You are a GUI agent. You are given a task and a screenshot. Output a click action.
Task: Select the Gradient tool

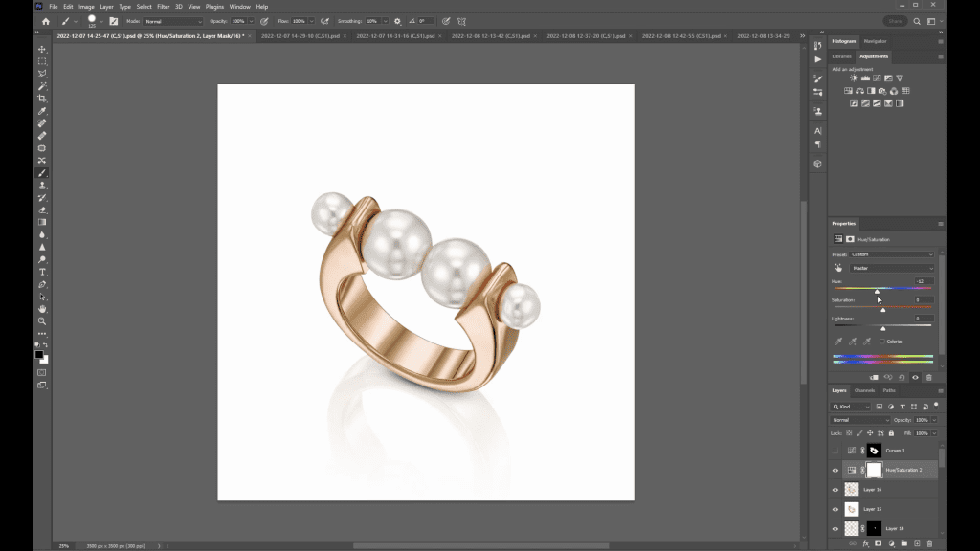point(42,222)
